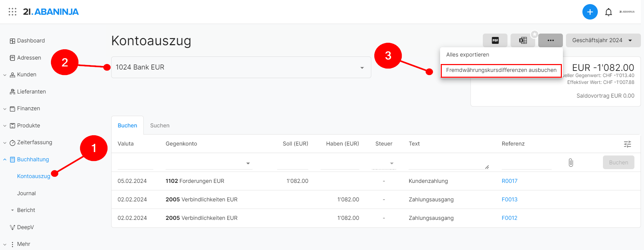Screen dimensions: 644x250
Task: Click the three-dots more options button
Action: pyautogui.click(x=550, y=40)
